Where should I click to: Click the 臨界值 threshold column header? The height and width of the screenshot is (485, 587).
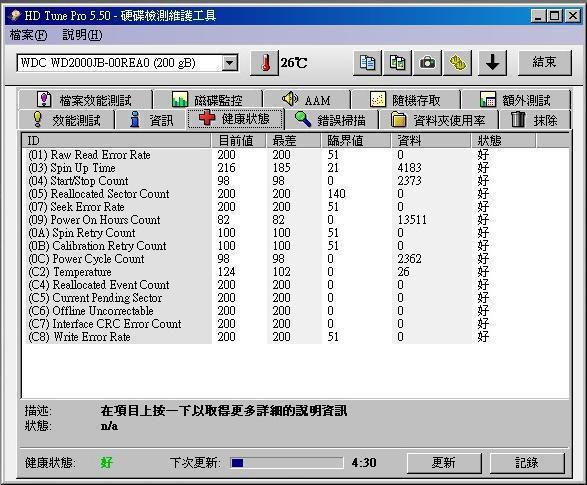click(x=355, y=141)
